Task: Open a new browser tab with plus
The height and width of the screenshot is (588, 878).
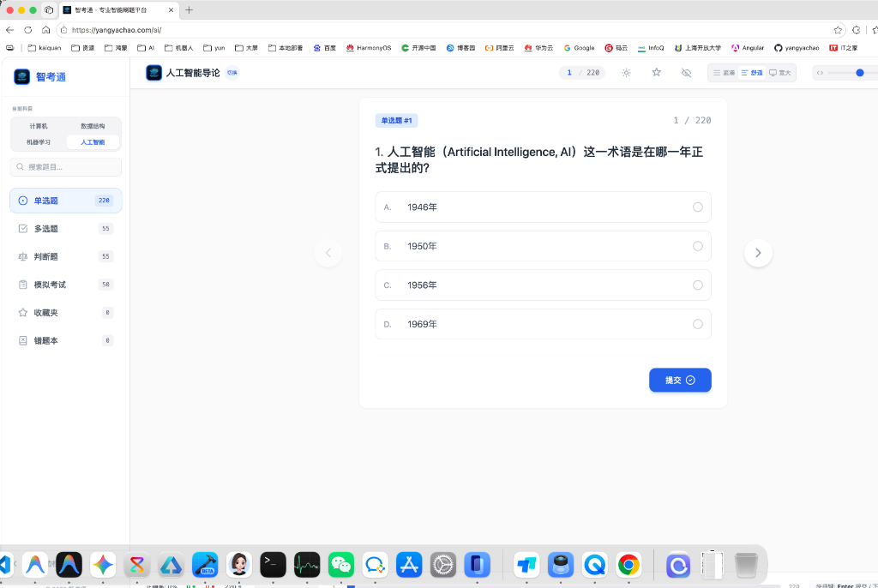Action: [x=189, y=10]
